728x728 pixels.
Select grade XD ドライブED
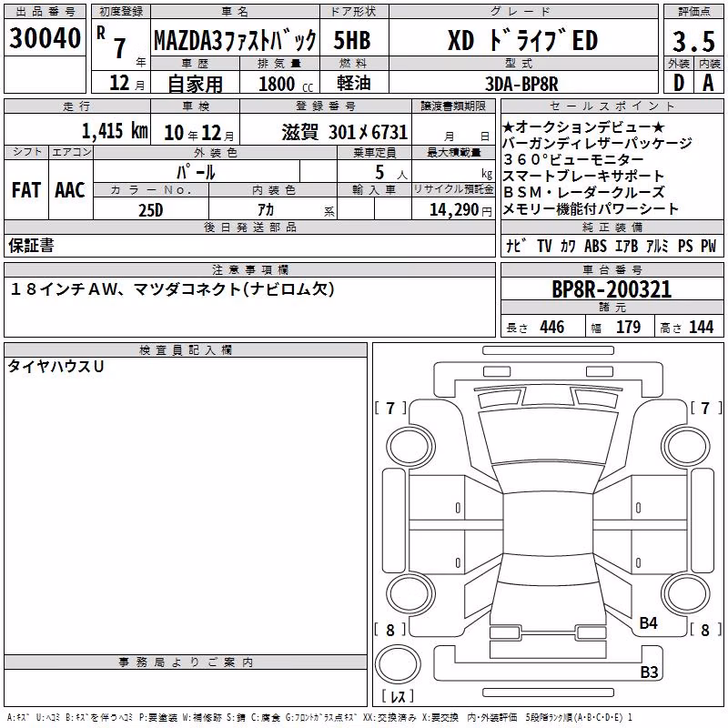[x=523, y=40]
